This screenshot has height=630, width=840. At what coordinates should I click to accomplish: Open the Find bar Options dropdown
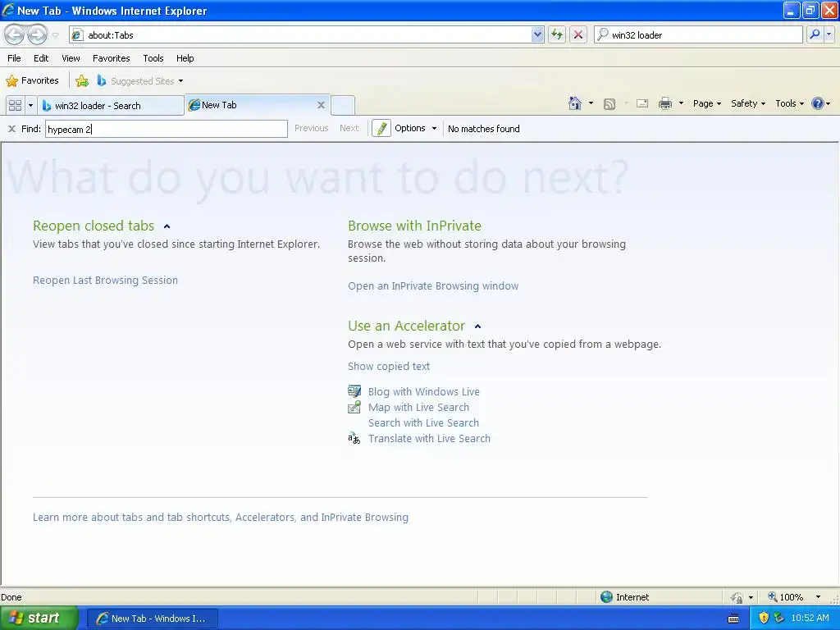pyautogui.click(x=416, y=129)
